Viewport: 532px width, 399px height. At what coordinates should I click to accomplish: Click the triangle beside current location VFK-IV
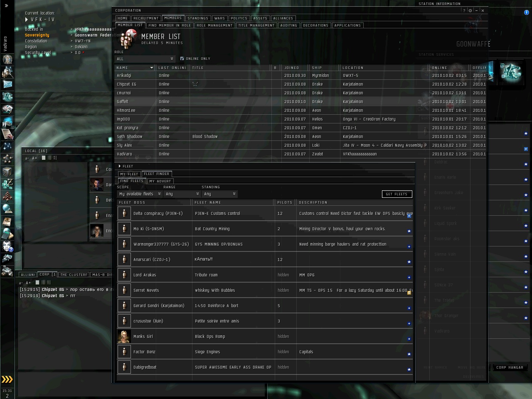tap(27, 20)
